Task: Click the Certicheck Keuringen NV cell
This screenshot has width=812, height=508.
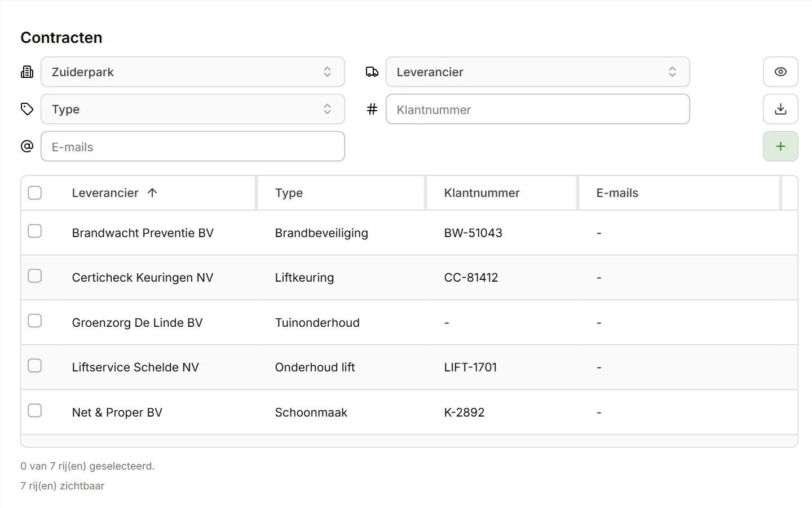Action: pos(143,278)
